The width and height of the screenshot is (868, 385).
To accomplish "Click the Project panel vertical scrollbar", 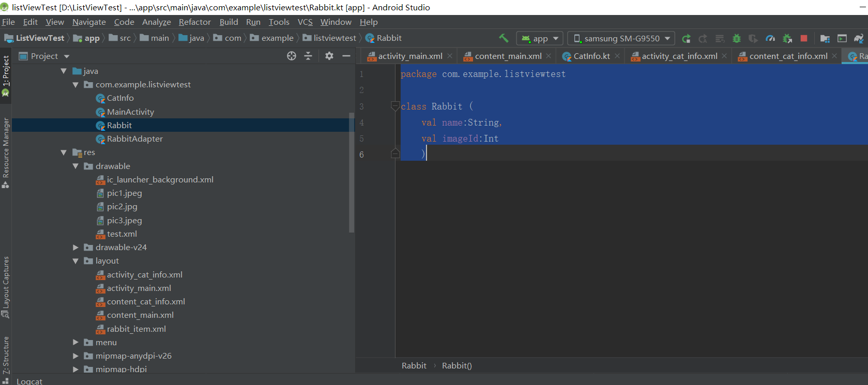I will tap(352, 173).
